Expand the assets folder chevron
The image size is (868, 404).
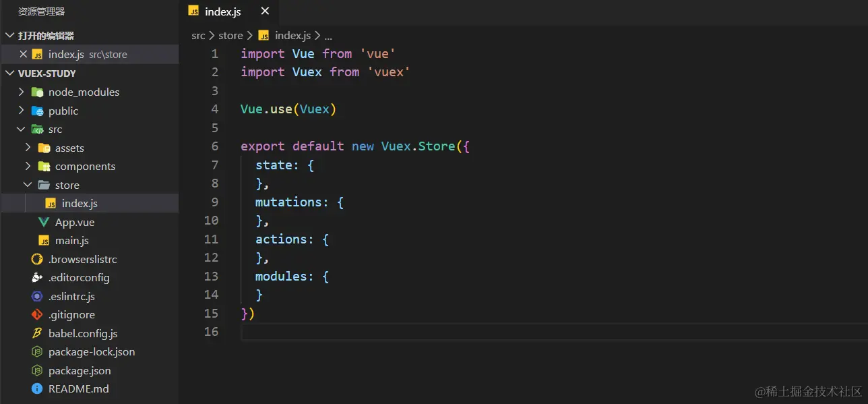coord(28,148)
